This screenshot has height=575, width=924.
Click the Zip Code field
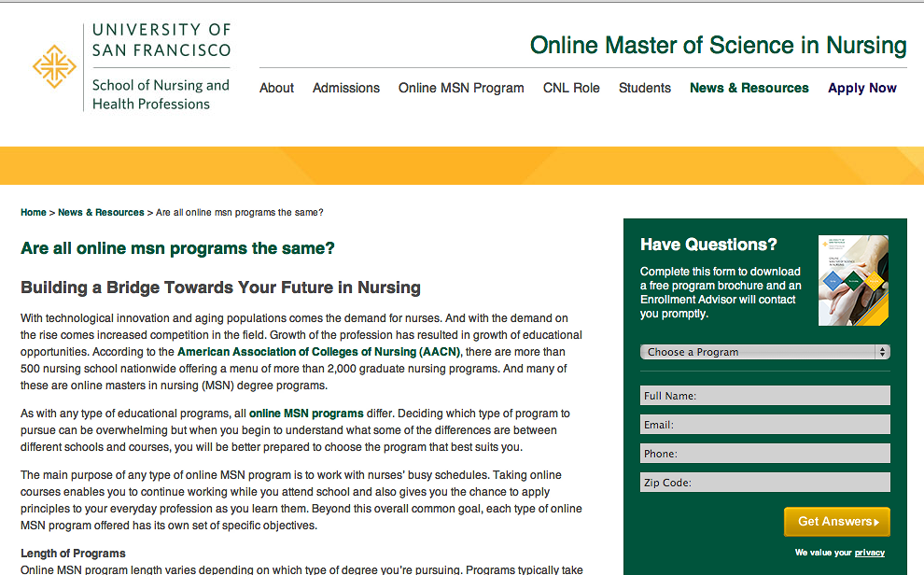(x=765, y=482)
